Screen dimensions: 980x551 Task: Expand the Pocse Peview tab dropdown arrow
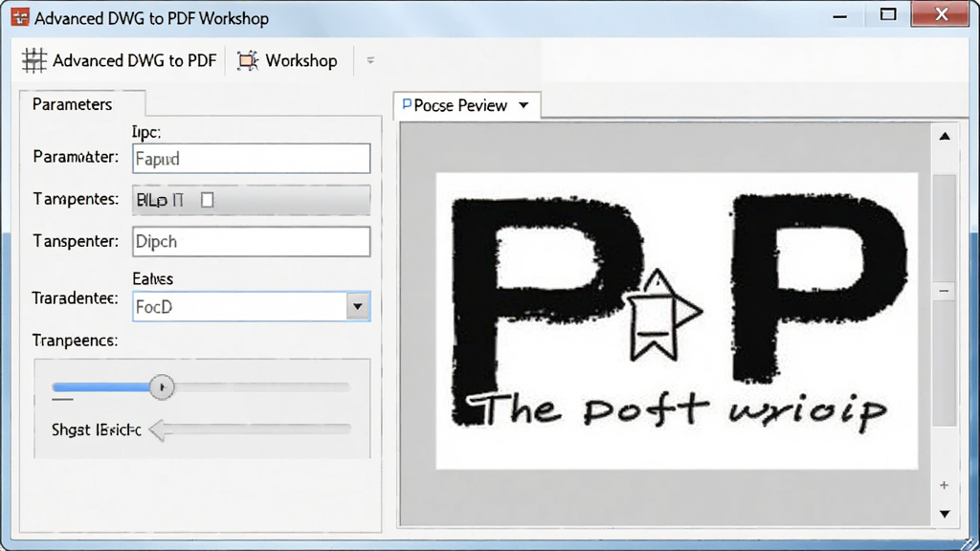coord(523,105)
